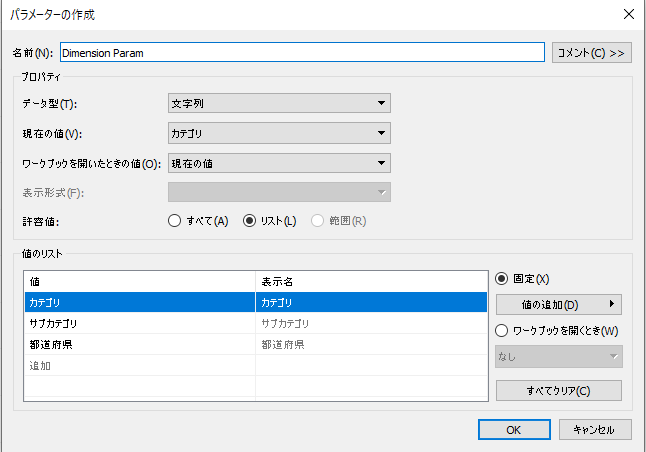
Task: Select the すべて radio button
Action: (x=175, y=221)
